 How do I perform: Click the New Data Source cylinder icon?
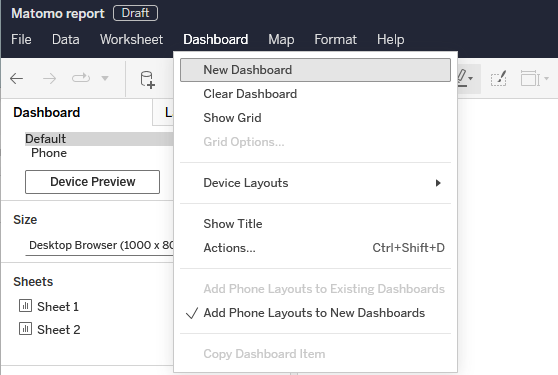pyautogui.click(x=147, y=79)
